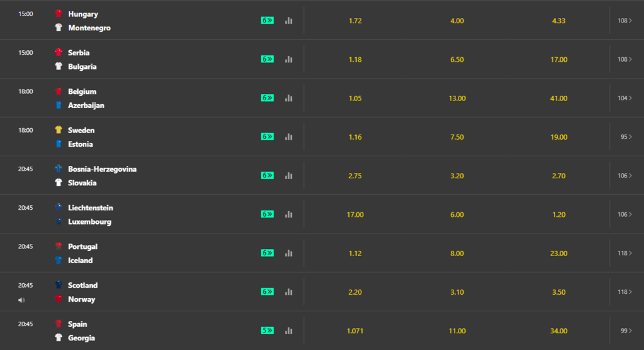Viewport: 644px width, 350px height.
Task: Open stats chart icon for Hungary vs Montenegro
Action: pyautogui.click(x=289, y=21)
